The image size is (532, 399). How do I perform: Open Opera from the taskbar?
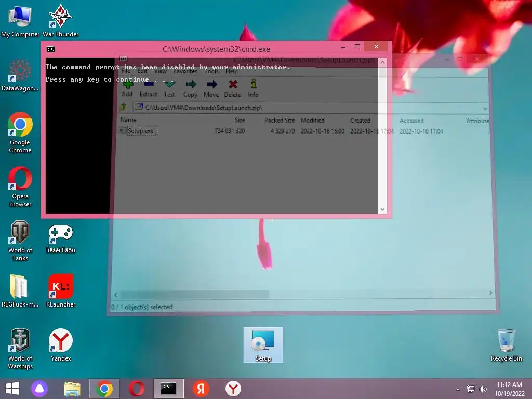pyautogui.click(x=137, y=389)
